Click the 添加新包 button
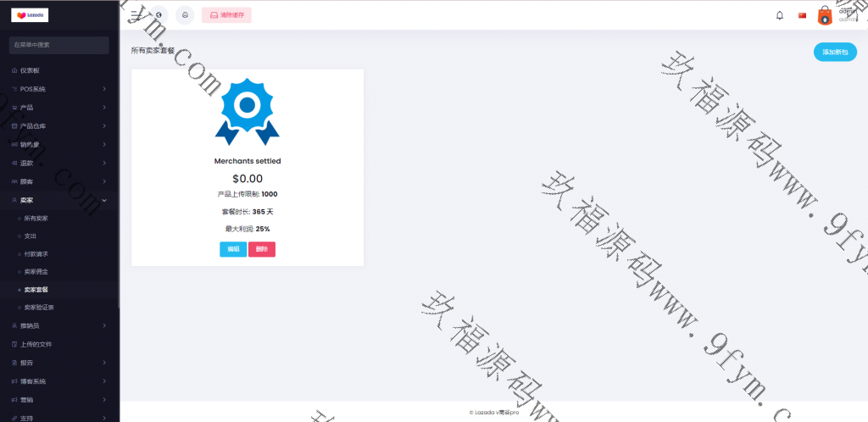Screen dimensions: 868x422 (834, 52)
